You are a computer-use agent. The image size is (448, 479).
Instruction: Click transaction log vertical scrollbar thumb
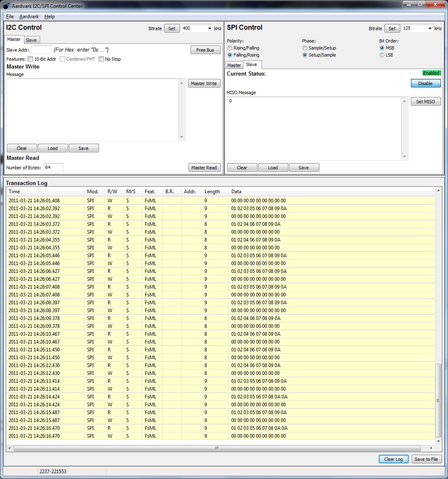pyautogui.click(x=438, y=401)
